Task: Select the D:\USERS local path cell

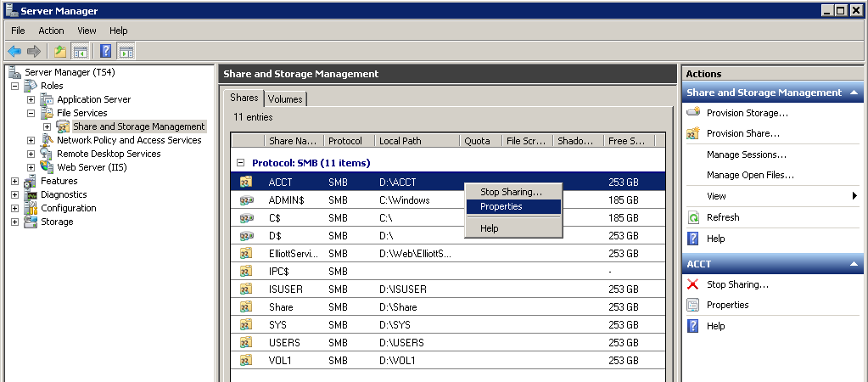Action: [402, 343]
